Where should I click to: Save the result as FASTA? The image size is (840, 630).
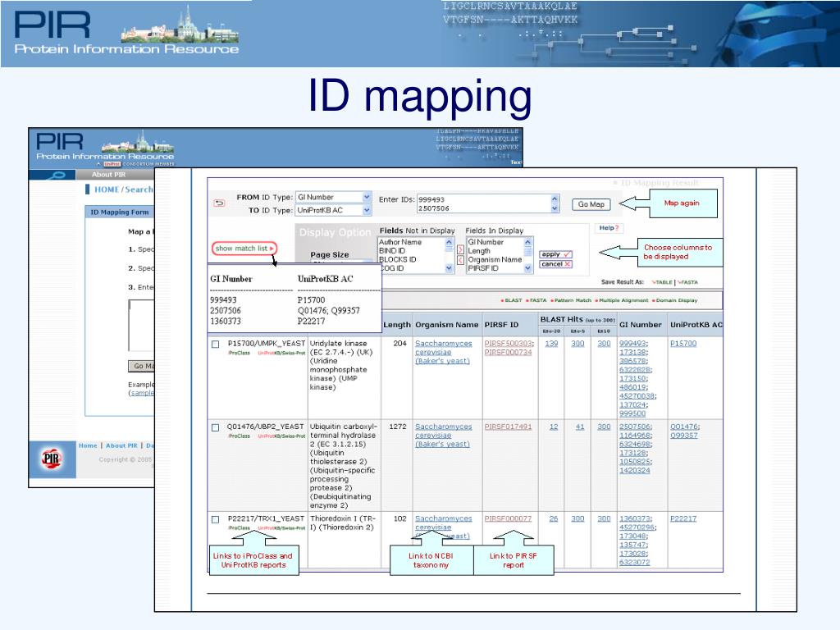click(687, 282)
